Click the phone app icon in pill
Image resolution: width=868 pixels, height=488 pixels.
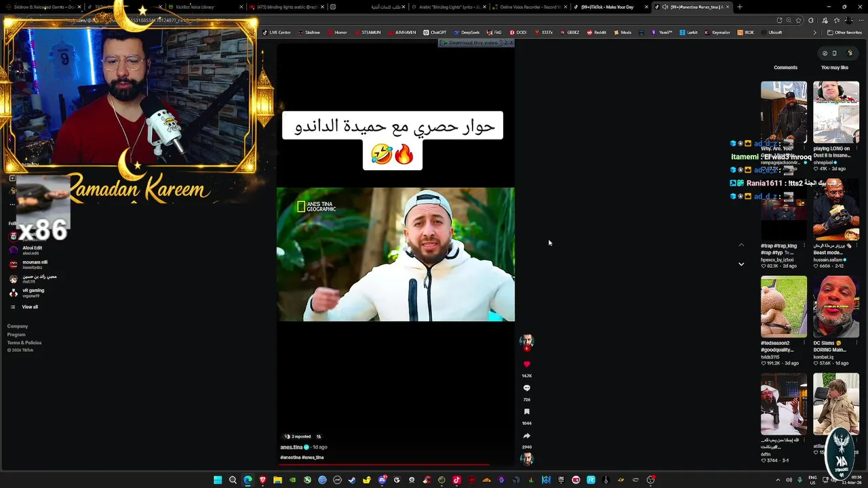coord(835,53)
